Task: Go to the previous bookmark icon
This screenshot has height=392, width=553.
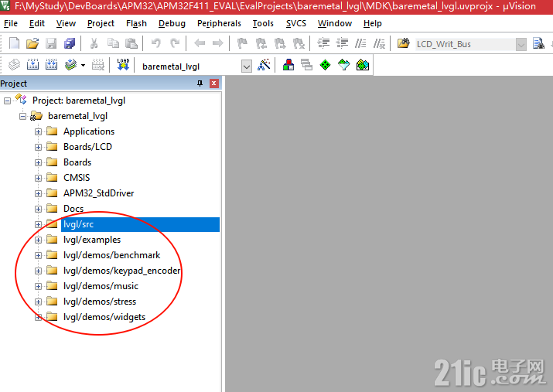Action: (261, 43)
